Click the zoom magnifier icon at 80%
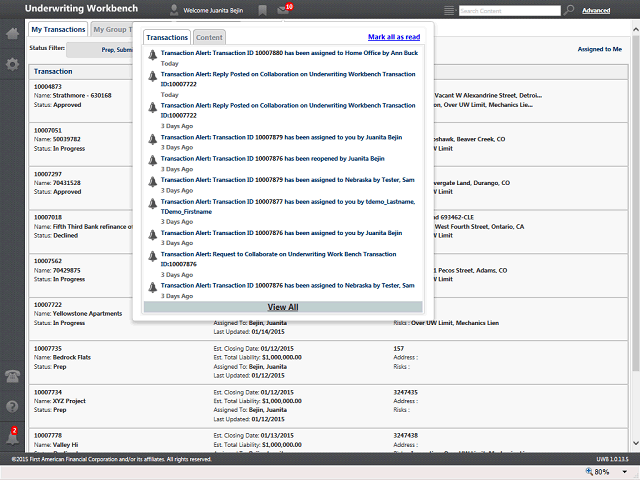 [589, 471]
